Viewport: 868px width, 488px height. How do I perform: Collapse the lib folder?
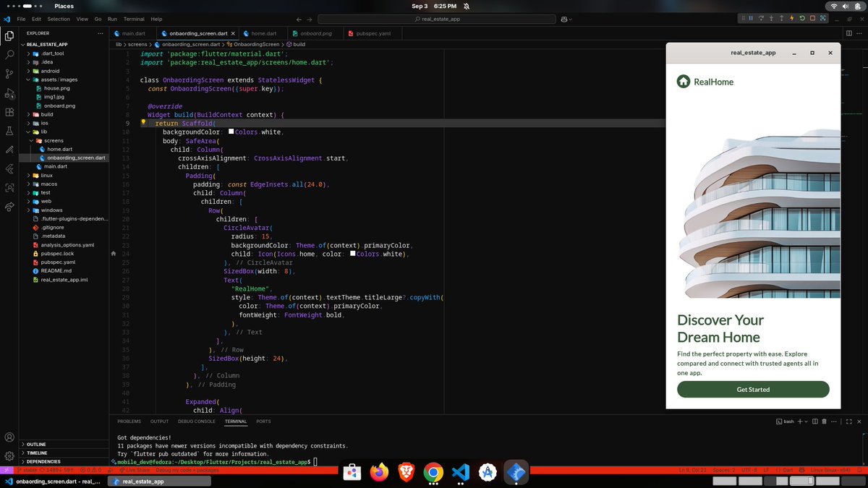(x=43, y=132)
